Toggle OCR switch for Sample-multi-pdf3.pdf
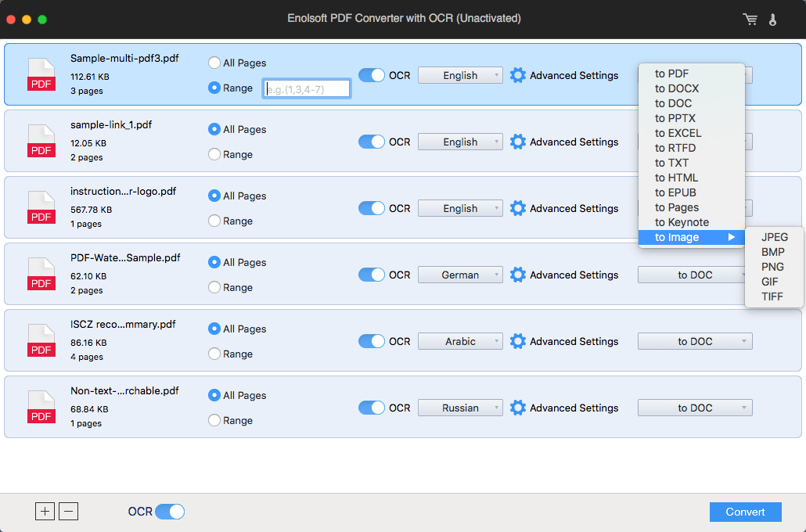This screenshot has height=532, width=806. coord(371,75)
